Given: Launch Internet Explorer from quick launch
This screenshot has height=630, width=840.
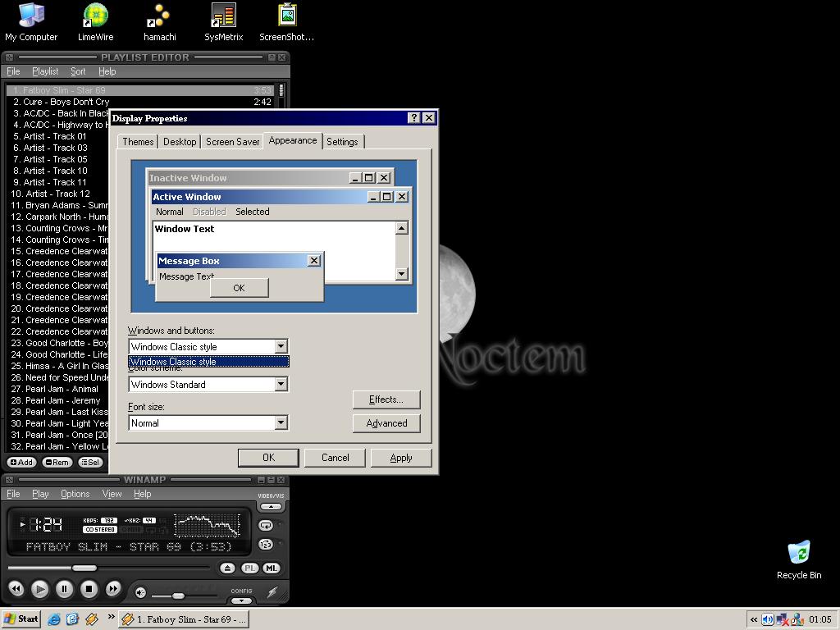Looking at the screenshot, I should [x=53, y=619].
